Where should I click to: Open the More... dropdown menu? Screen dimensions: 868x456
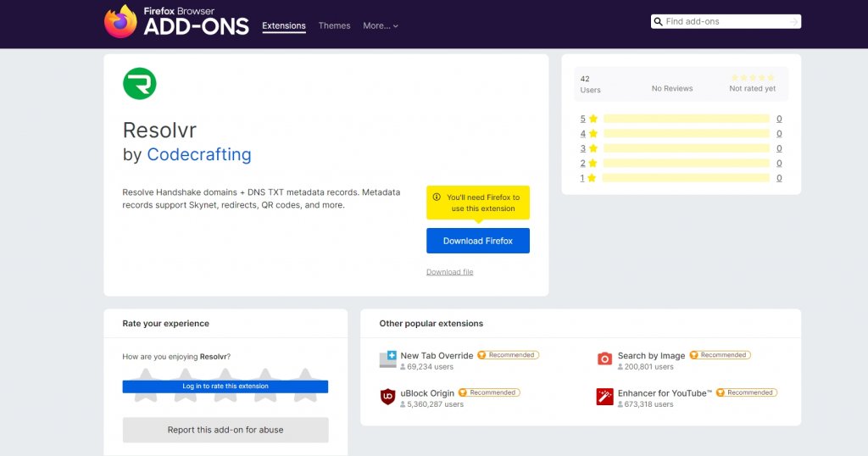381,25
